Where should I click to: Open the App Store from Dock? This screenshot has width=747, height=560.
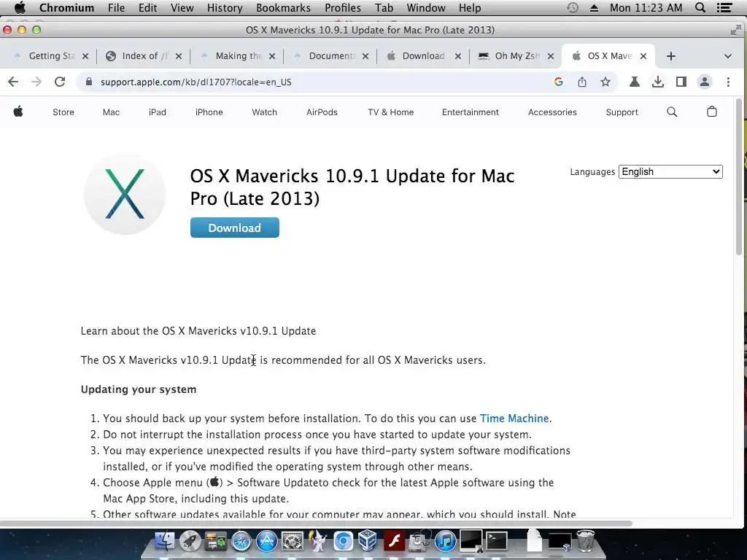[267, 542]
